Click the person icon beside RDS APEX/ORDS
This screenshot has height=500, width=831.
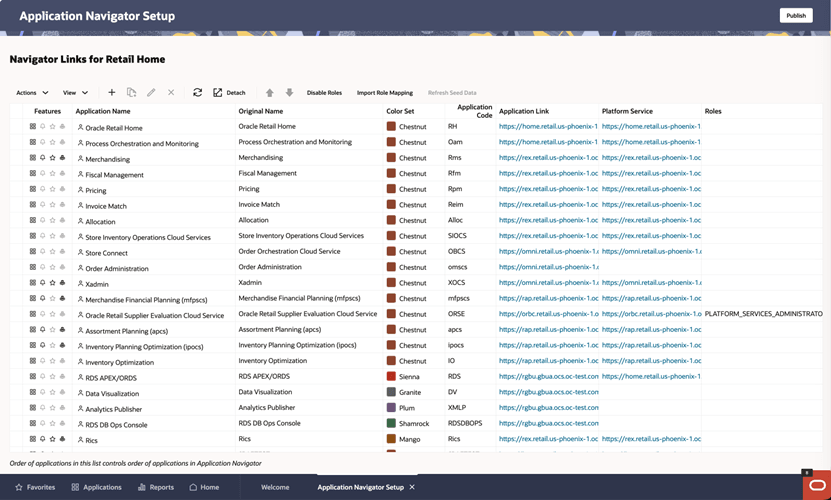coord(81,378)
